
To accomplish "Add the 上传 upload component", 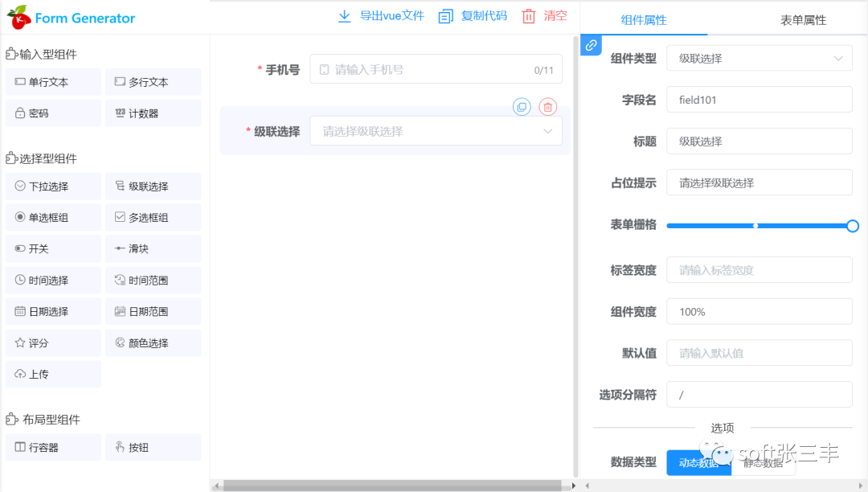I will 53,374.
